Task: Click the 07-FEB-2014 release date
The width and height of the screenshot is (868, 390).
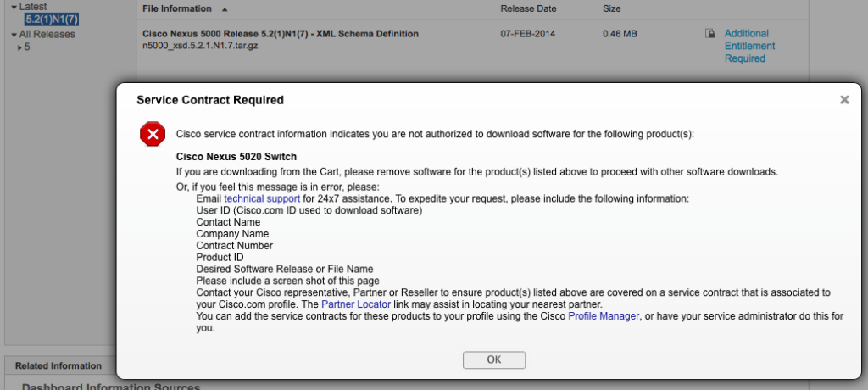Action: tap(527, 34)
